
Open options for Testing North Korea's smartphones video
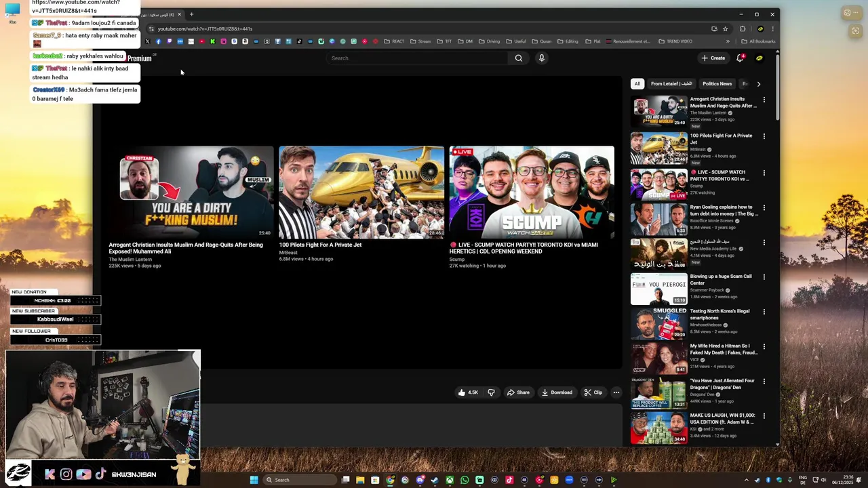tap(764, 312)
